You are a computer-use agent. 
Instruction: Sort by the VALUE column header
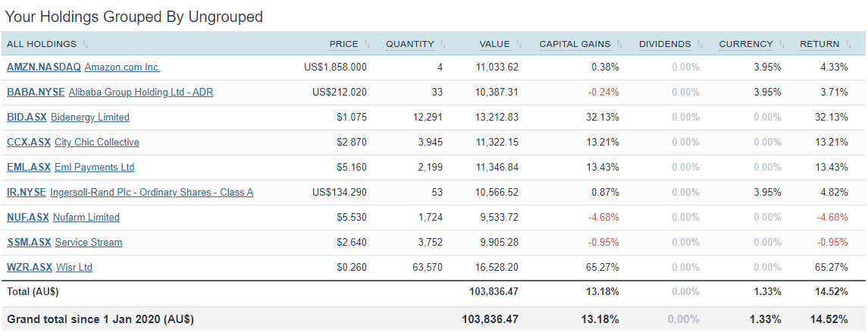pos(494,44)
